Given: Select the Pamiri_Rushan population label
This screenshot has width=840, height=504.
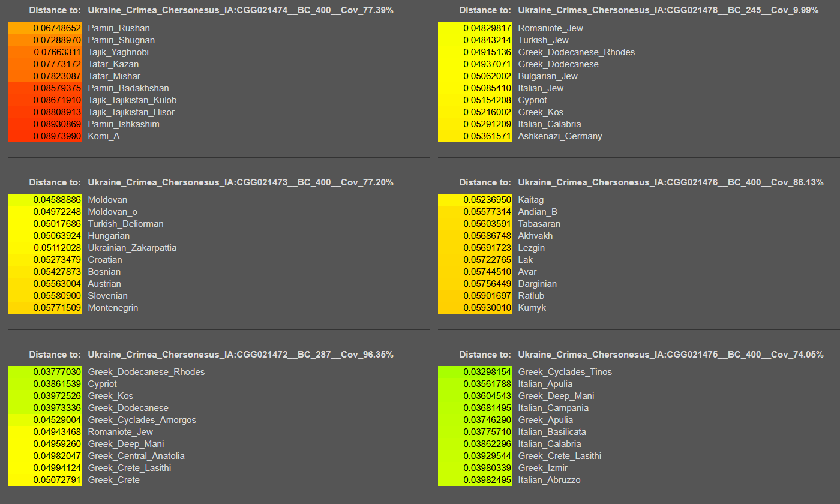Looking at the screenshot, I should [119, 28].
